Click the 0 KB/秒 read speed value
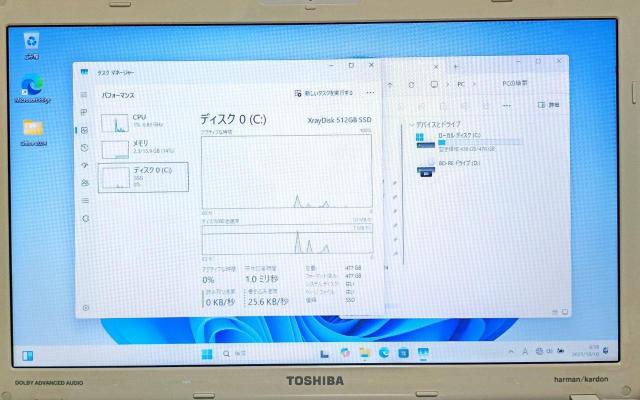This screenshot has height=400, width=640. click(x=220, y=302)
